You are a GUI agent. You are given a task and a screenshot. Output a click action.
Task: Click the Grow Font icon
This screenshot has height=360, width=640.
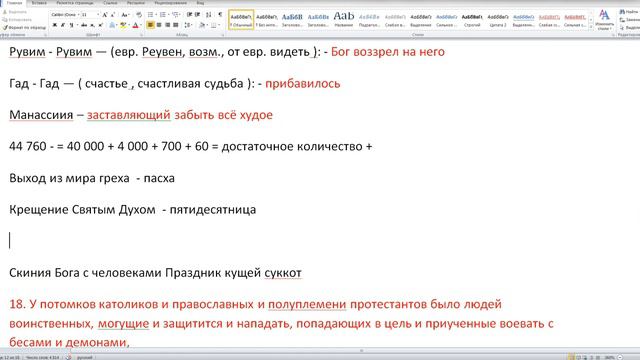point(104,15)
